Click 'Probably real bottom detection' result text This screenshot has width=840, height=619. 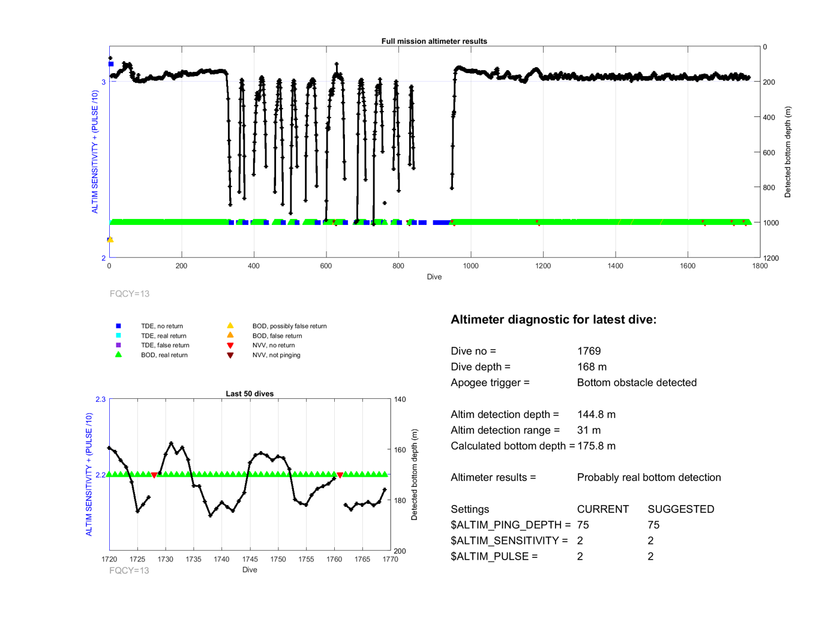[649, 477]
